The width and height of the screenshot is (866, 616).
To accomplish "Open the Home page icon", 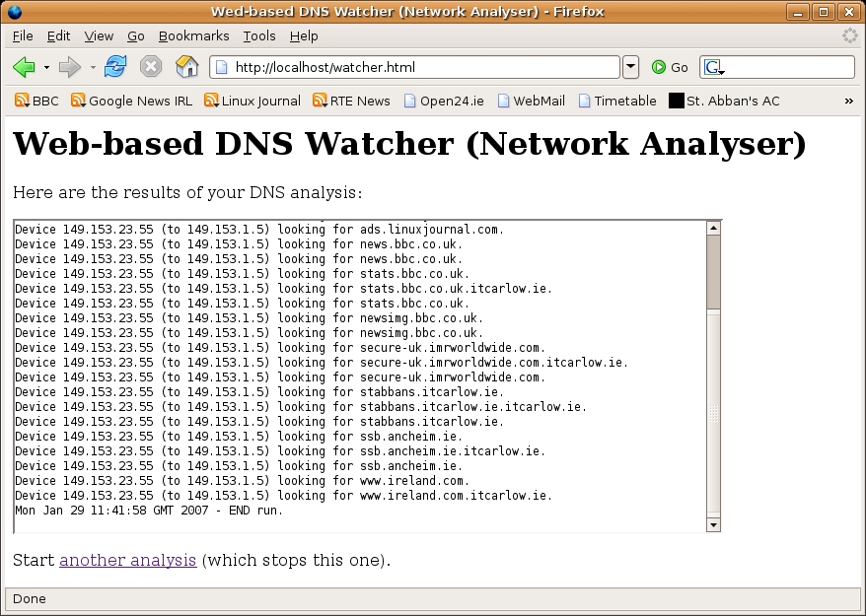I will tap(186, 67).
